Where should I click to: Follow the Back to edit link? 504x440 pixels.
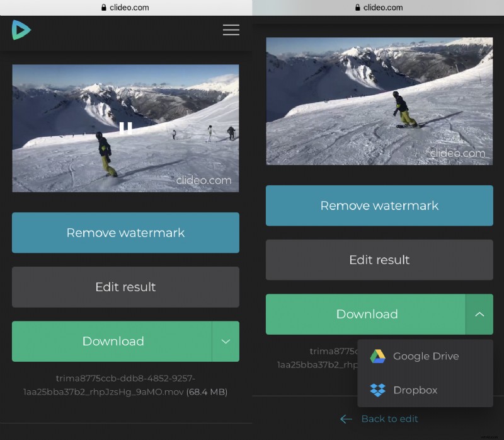[x=390, y=419]
